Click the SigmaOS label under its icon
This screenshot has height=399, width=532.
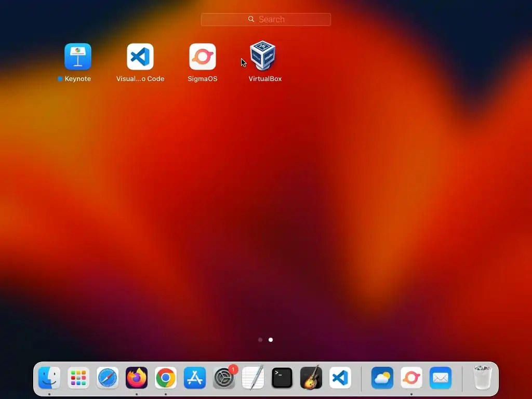[203, 79]
